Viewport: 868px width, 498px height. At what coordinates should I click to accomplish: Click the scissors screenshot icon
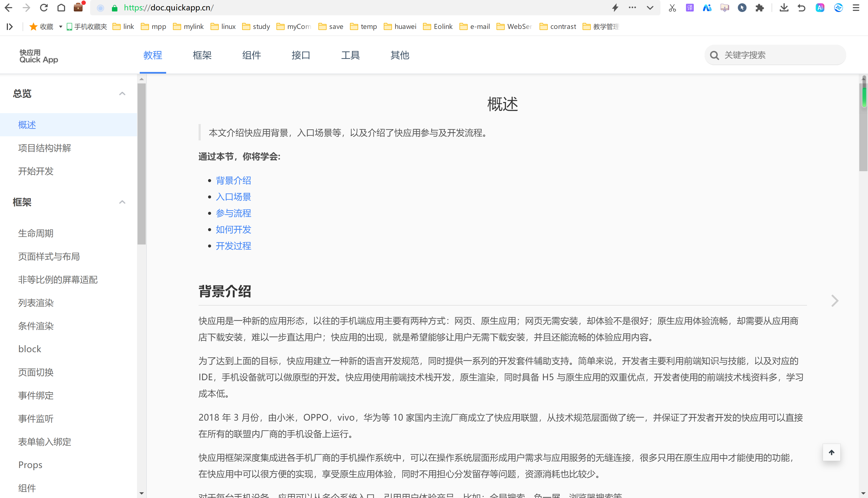[672, 8]
